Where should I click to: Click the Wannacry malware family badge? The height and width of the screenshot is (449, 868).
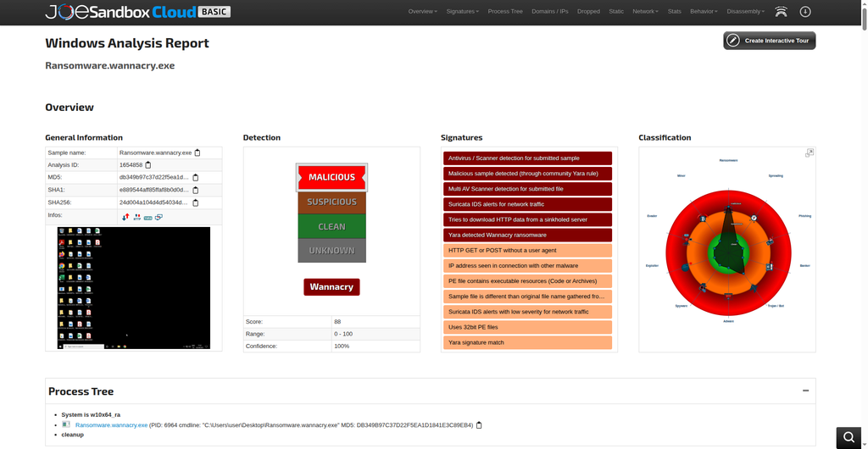(x=331, y=287)
